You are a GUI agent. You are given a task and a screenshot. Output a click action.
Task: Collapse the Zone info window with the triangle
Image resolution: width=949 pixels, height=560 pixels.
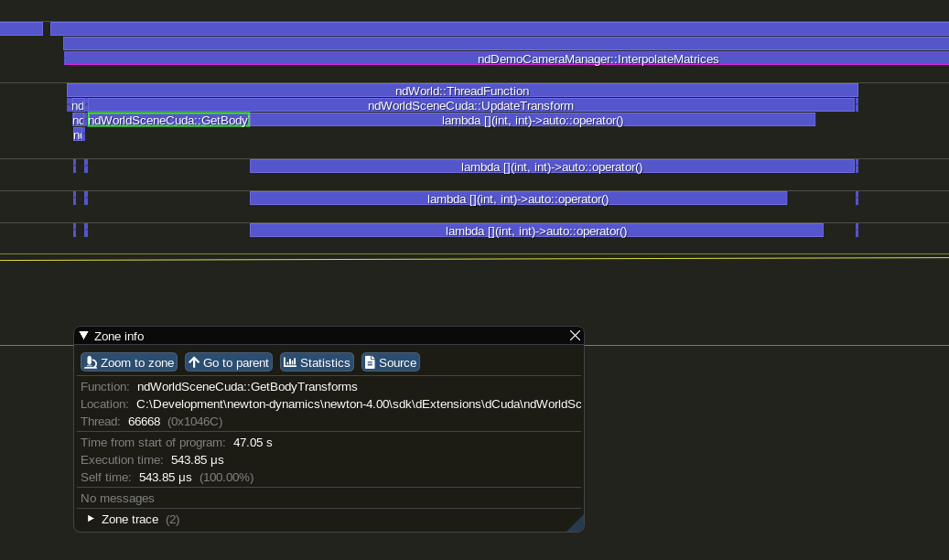coord(83,336)
